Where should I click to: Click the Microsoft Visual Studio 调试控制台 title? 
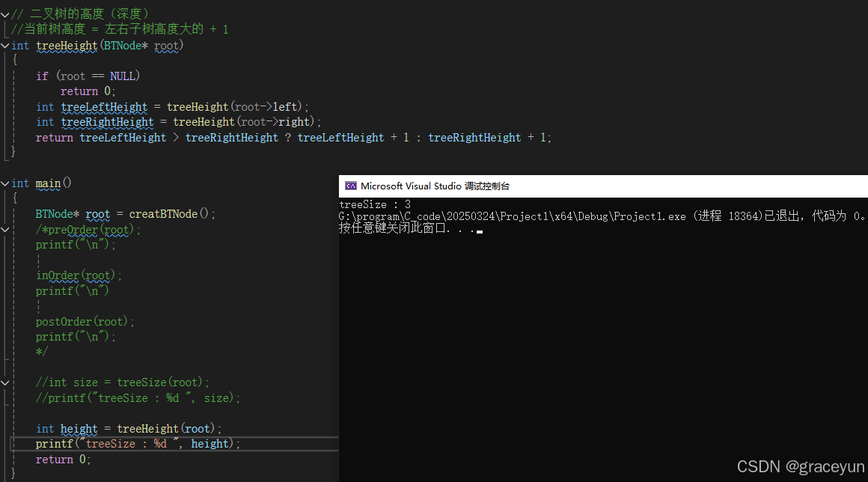[x=435, y=186]
